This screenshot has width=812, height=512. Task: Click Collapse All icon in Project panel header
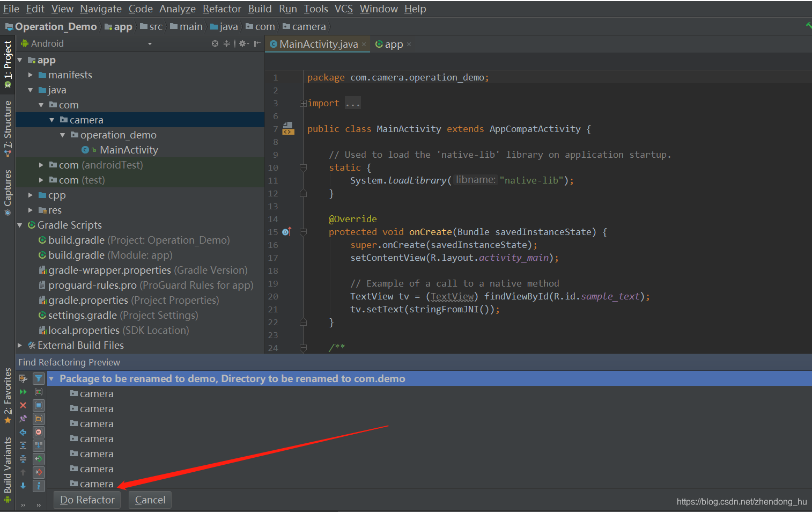pyautogui.click(x=226, y=43)
